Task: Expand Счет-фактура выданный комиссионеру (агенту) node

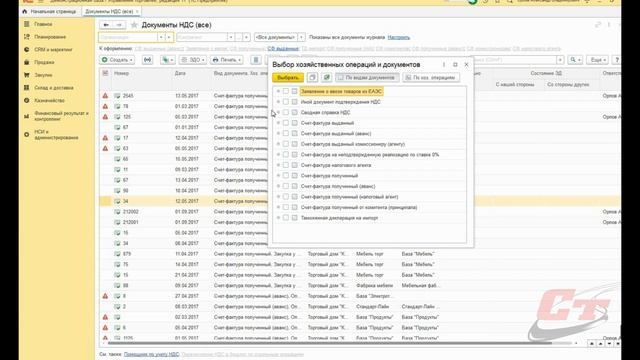Action: 278,144
